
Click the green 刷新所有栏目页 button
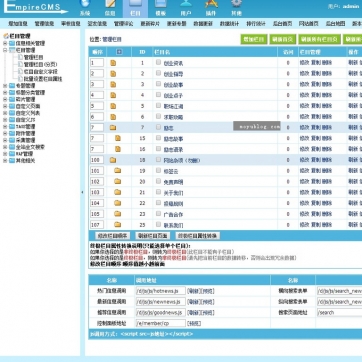319,39
